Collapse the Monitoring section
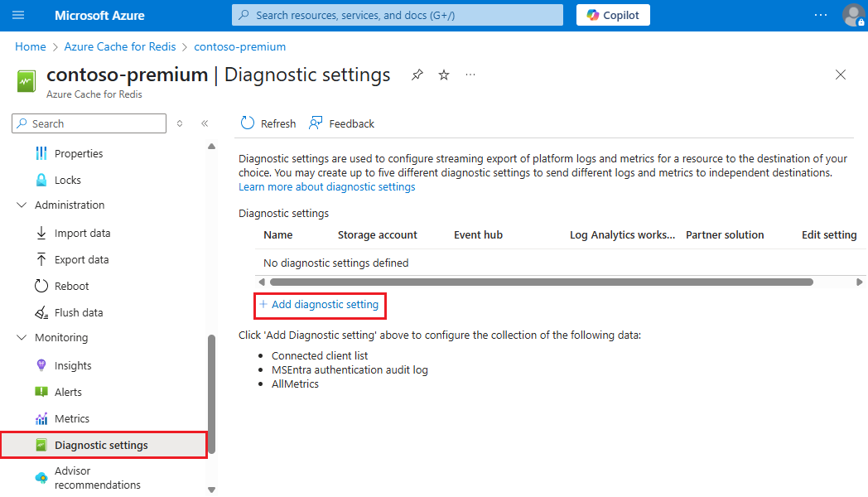Viewport: 868px width, 497px height. click(x=21, y=337)
